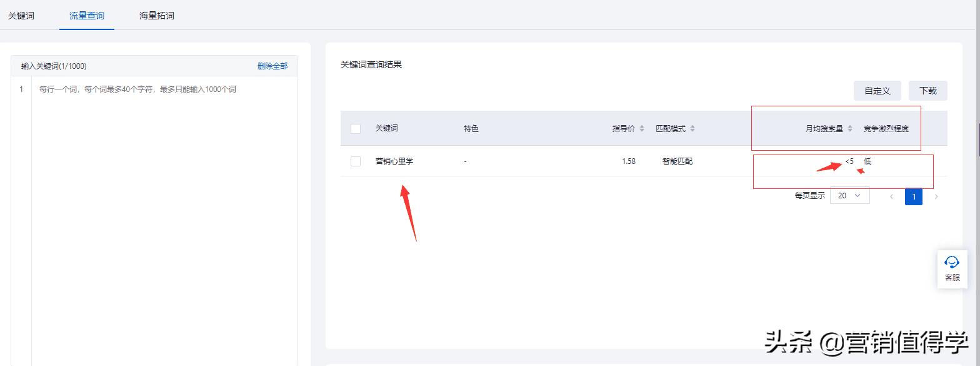Click the 低 competition level cell

click(x=867, y=161)
